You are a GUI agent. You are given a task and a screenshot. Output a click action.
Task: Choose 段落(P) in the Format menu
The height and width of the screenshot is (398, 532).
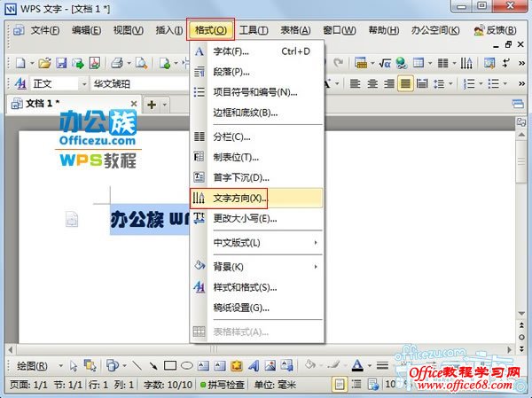tap(256, 72)
